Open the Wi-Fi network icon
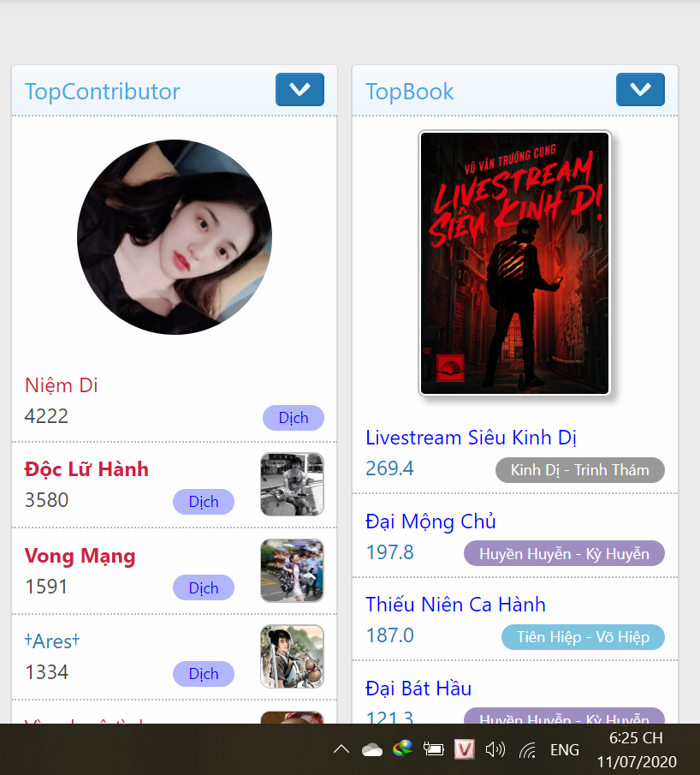Screen dimensions: 700x775 [527, 750]
